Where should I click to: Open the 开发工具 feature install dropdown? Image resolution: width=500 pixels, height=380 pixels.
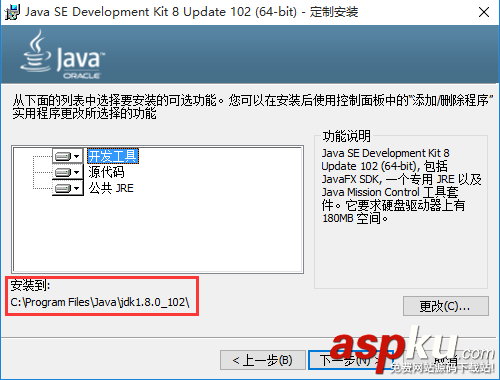point(68,156)
